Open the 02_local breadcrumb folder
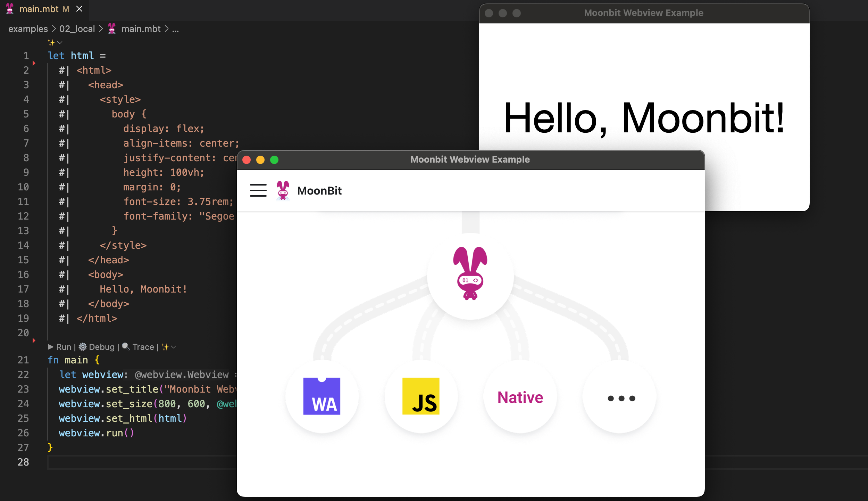Image resolution: width=868 pixels, height=501 pixels. pos(77,29)
